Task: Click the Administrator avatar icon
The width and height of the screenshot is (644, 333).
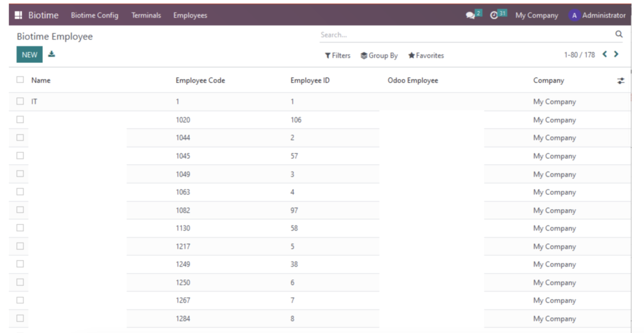Action: 574,15
